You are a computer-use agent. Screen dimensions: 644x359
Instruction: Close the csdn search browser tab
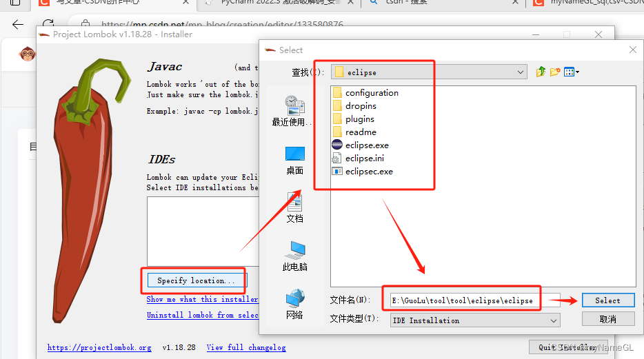pyautogui.click(x=515, y=2)
